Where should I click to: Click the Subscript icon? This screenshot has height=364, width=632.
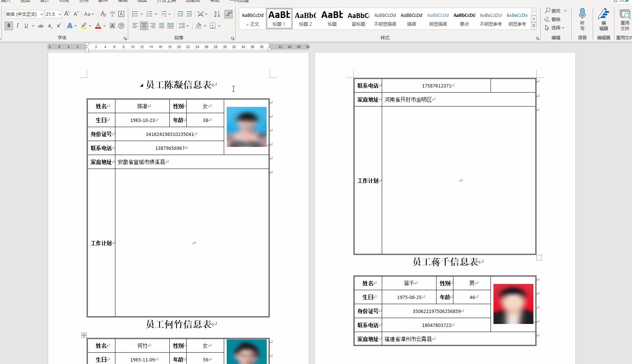[x=50, y=26]
